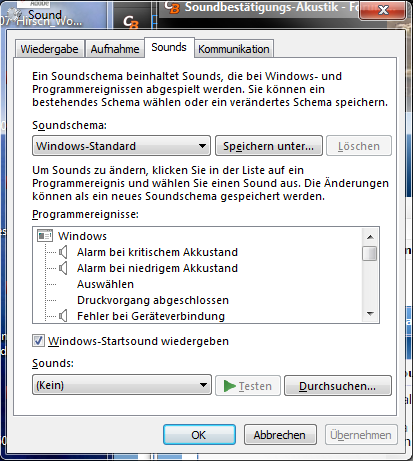
Task: Click the scroll up arrow of event list
Action: 370,237
